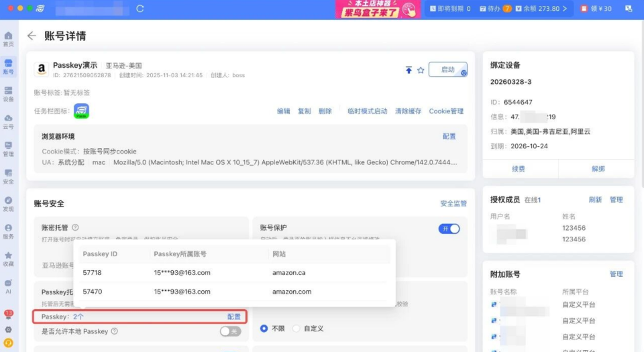644x352 pixels.
Task: Click the 启动 launch button
Action: point(447,69)
